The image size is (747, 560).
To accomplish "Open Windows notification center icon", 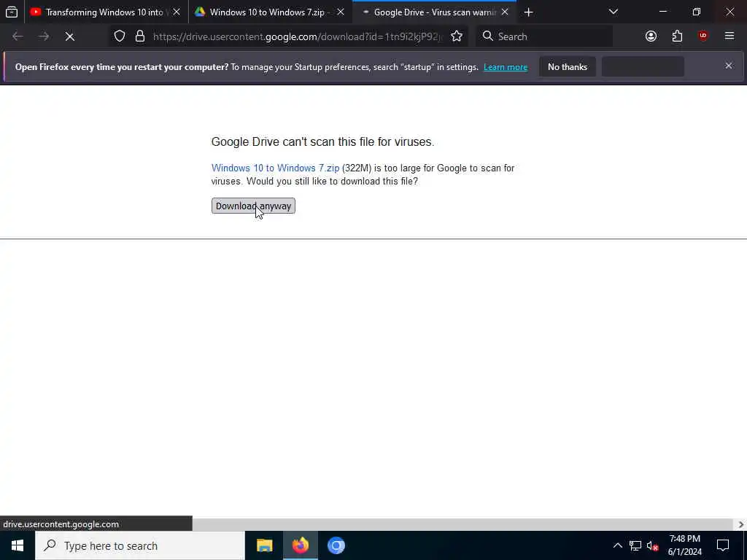I will click(x=723, y=545).
